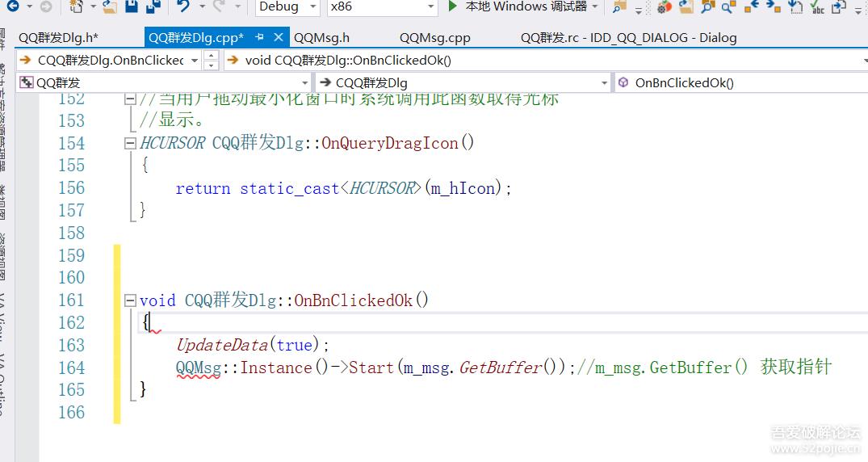This screenshot has width=868, height=462.
Task: Click GetBuffer on line 164
Action: tap(501, 367)
